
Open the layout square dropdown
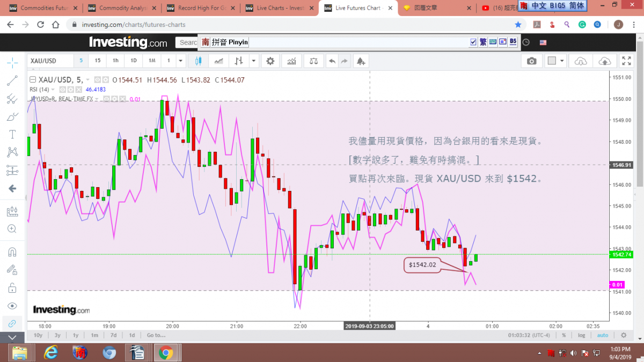point(555,61)
